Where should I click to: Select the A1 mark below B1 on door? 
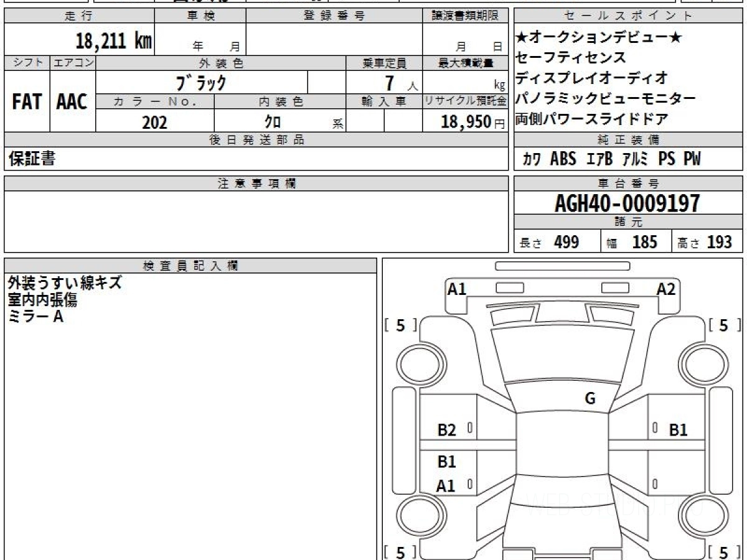[446, 486]
